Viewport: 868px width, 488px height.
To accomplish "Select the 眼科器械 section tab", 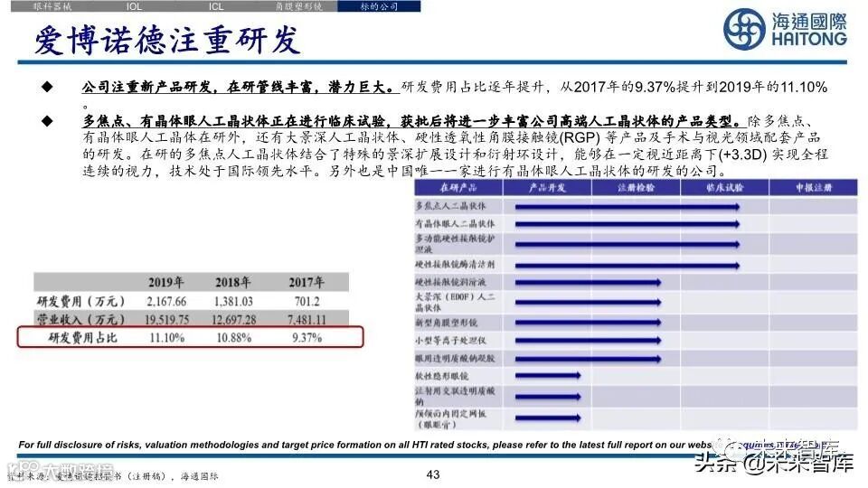I will pyautogui.click(x=52, y=6).
